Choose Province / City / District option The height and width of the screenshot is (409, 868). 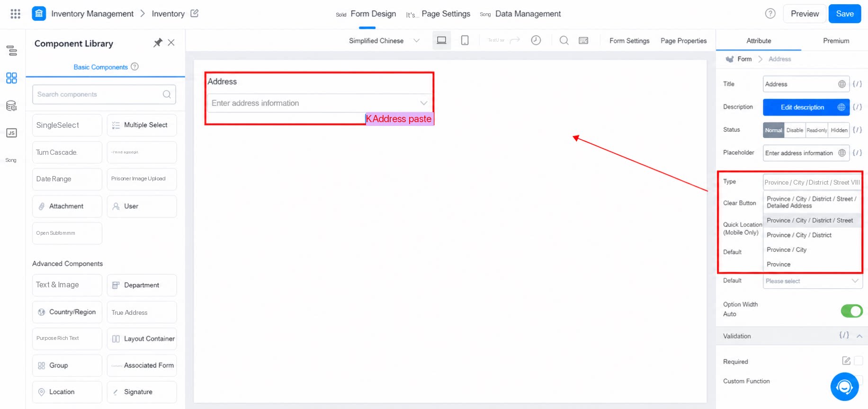799,235
